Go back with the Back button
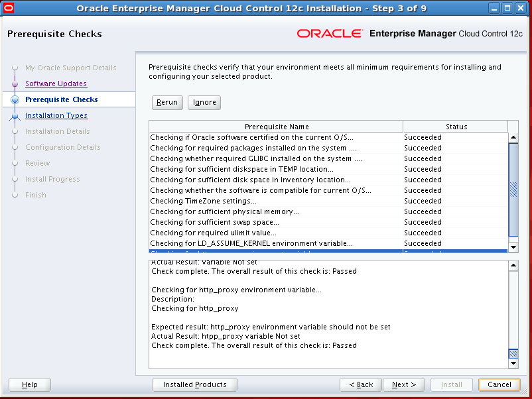The image size is (532, 399). tap(361, 385)
